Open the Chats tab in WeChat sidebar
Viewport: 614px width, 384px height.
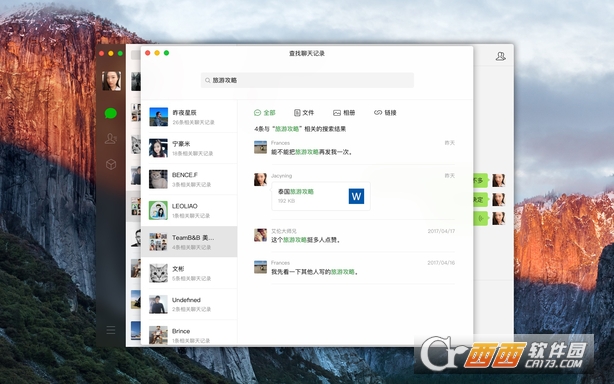click(x=111, y=114)
